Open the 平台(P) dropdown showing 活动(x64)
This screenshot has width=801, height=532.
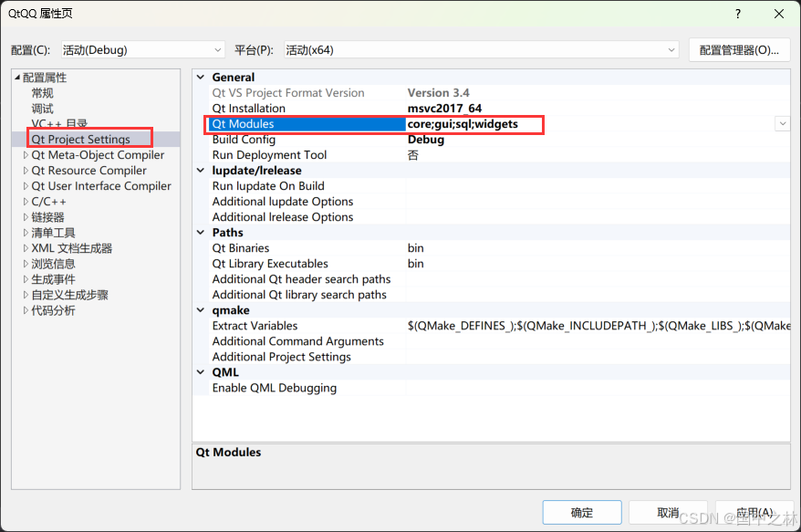(481, 50)
